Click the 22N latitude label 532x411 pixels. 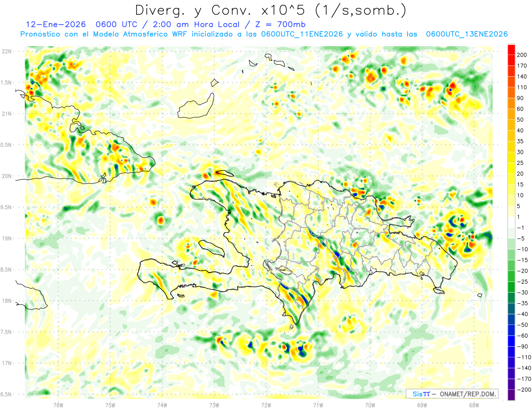pyautogui.click(x=7, y=51)
